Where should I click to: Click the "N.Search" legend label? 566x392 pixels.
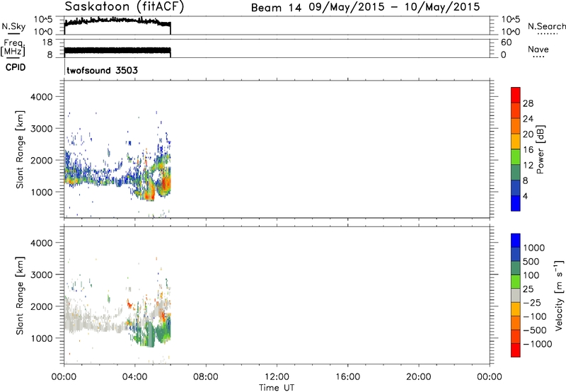547,26
